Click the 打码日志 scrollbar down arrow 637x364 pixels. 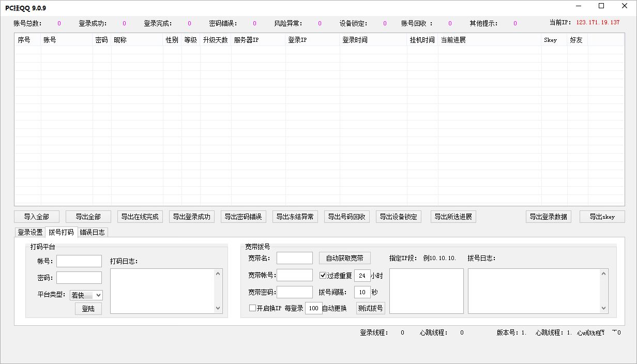[218, 309]
